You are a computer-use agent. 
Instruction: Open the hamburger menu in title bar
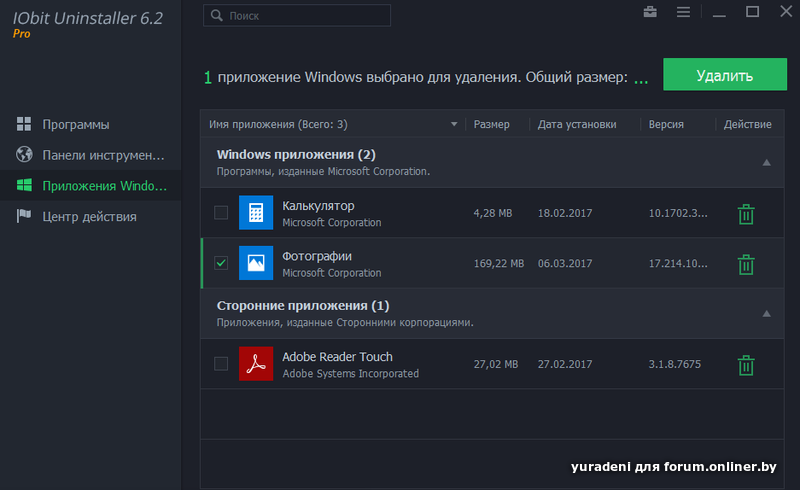pyautogui.click(x=684, y=12)
